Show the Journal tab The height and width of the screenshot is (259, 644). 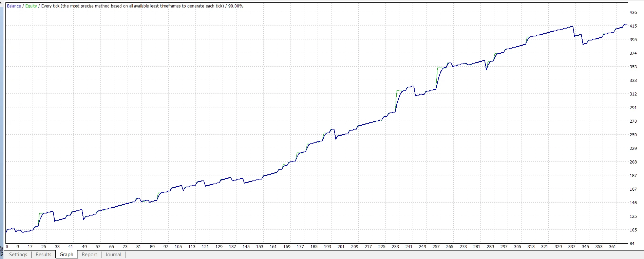[113, 255]
